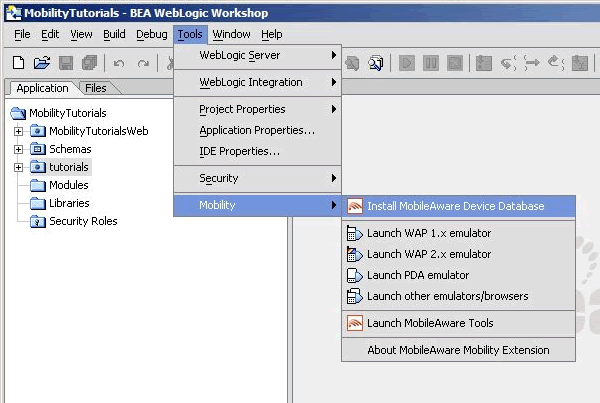600x403 pixels.
Task: Click Launch WAP 1.x emulator text
Action: click(x=429, y=233)
